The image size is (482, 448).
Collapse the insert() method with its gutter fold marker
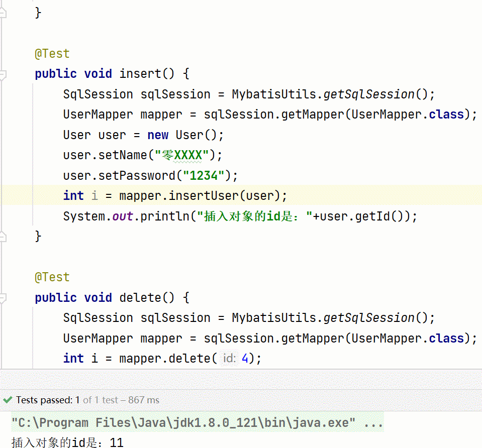point(3,75)
